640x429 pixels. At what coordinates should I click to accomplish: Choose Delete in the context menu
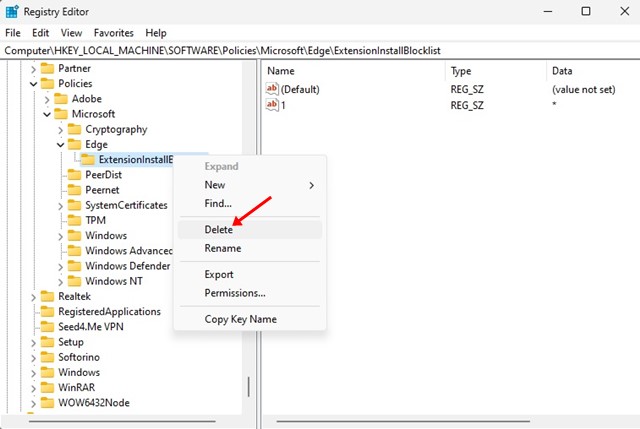[x=250, y=230]
